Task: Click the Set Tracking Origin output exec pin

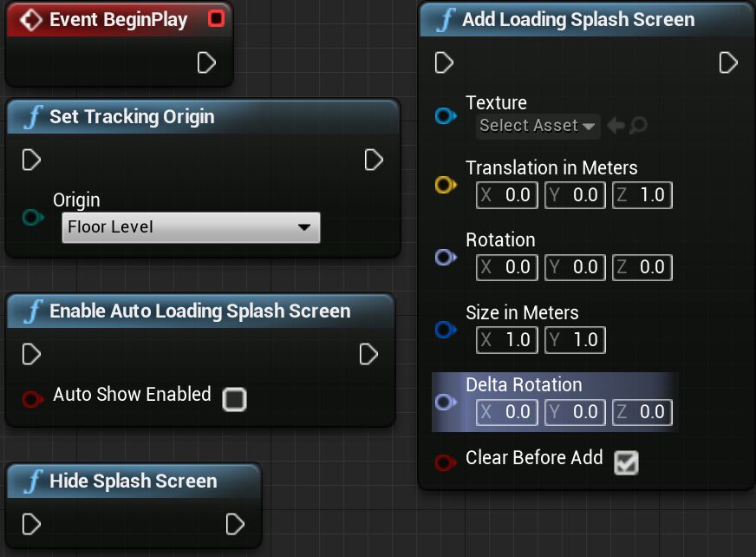Action: 374,160
